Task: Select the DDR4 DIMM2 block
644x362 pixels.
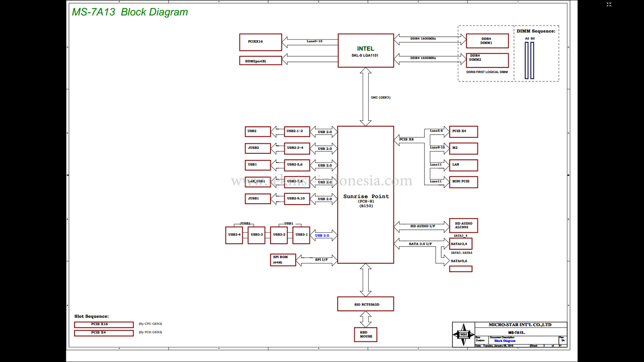Action: tap(487, 60)
